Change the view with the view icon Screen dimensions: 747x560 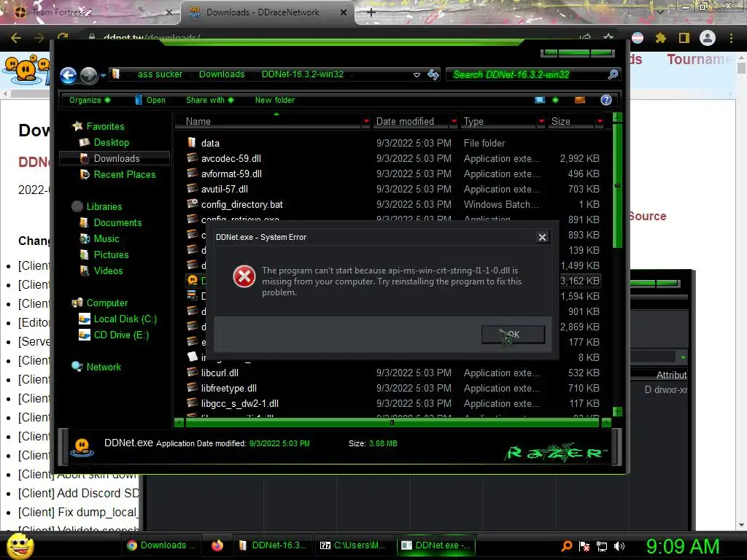[x=540, y=100]
